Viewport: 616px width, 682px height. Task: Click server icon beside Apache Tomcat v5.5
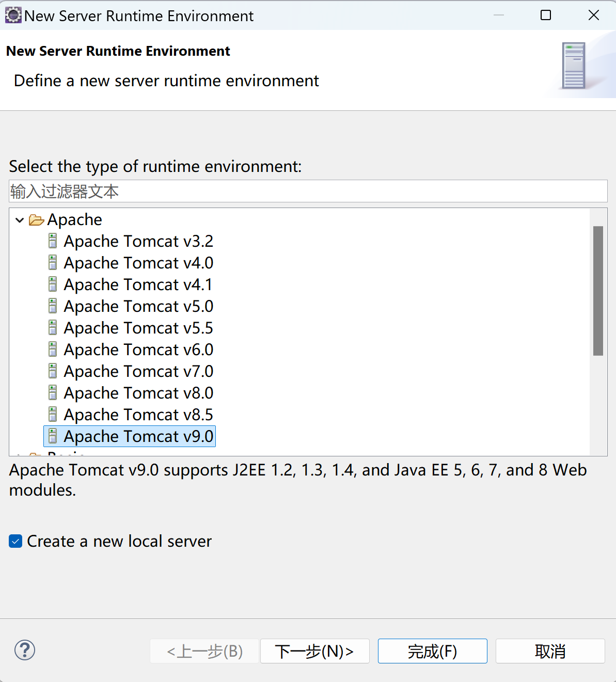53,328
